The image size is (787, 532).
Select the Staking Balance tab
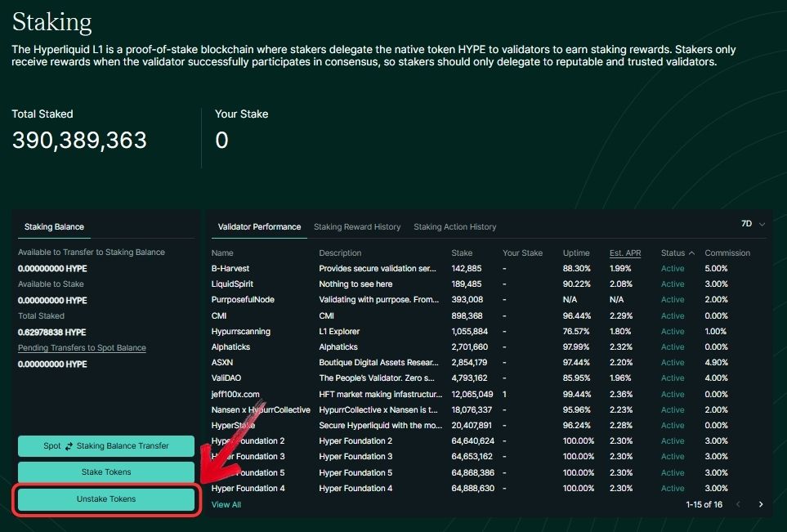[x=54, y=227]
